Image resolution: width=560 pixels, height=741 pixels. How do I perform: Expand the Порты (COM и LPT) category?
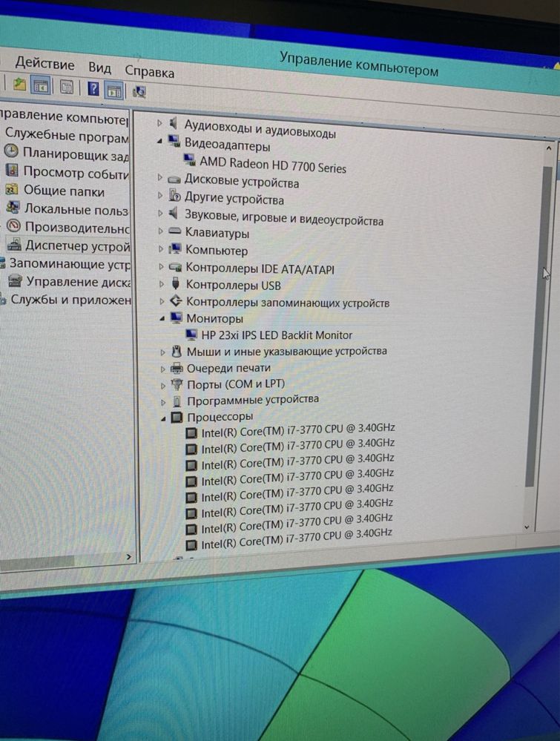pos(163,386)
